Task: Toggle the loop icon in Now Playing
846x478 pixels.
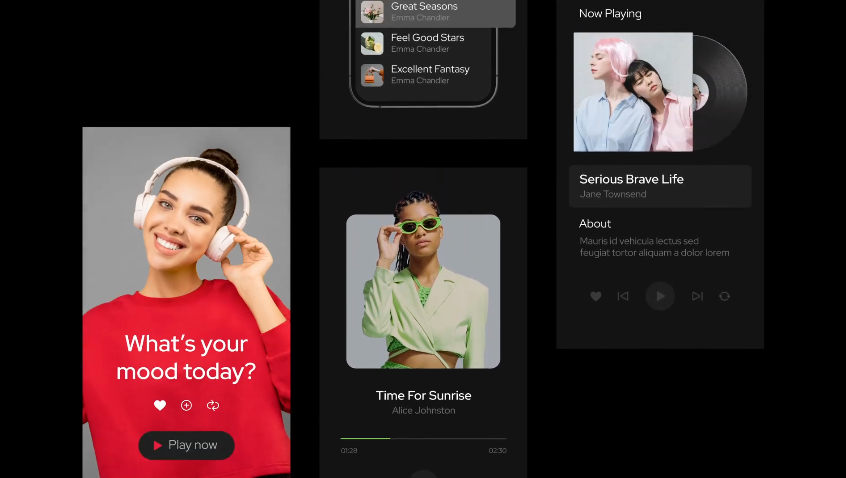Action: click(725, 296)
